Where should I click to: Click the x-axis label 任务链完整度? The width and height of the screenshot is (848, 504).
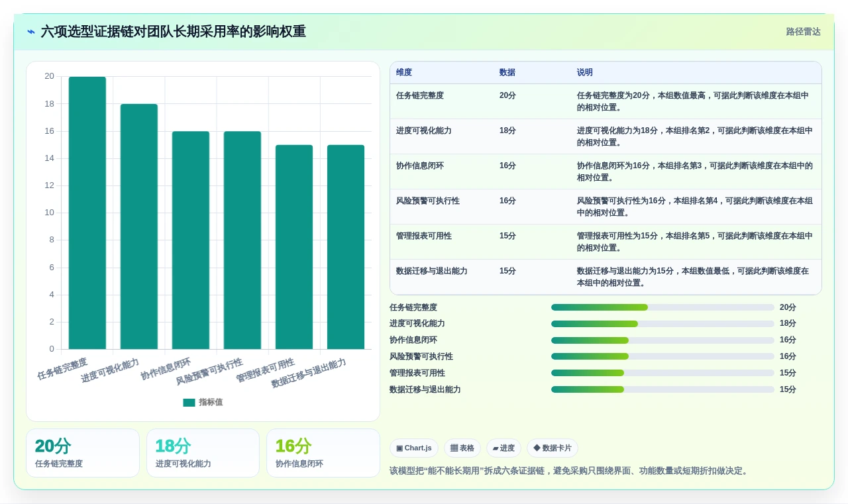coord(62,368)
